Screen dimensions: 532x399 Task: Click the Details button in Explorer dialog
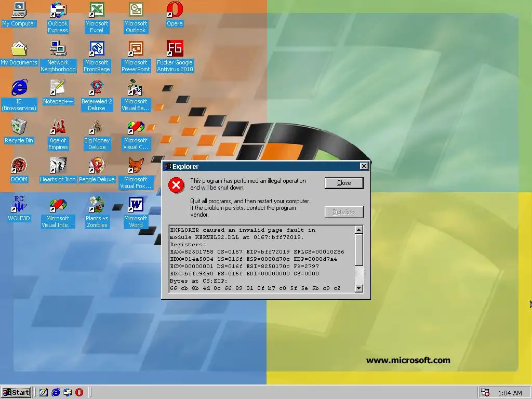point(344,212)
